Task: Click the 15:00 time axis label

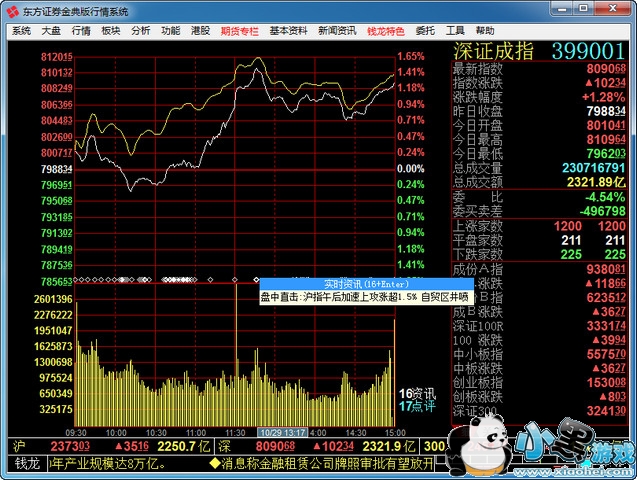Action: coord(395,433)
